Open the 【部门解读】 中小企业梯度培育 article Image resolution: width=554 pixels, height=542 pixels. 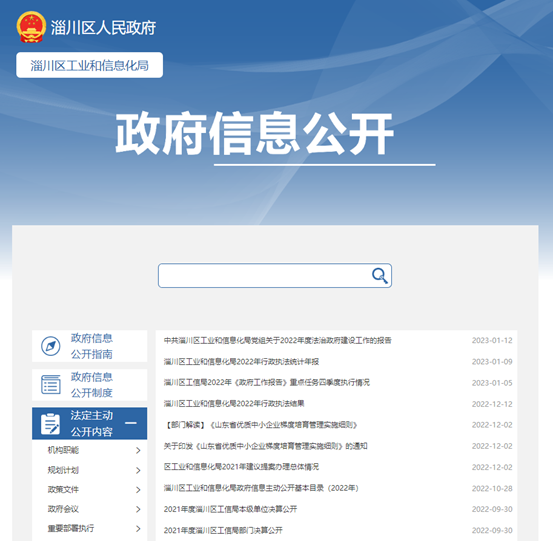click(261, 425)
